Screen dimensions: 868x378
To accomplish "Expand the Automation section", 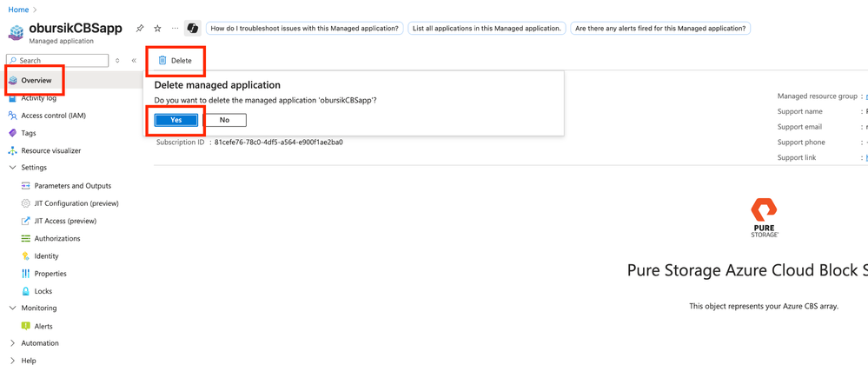I will 12,343.
